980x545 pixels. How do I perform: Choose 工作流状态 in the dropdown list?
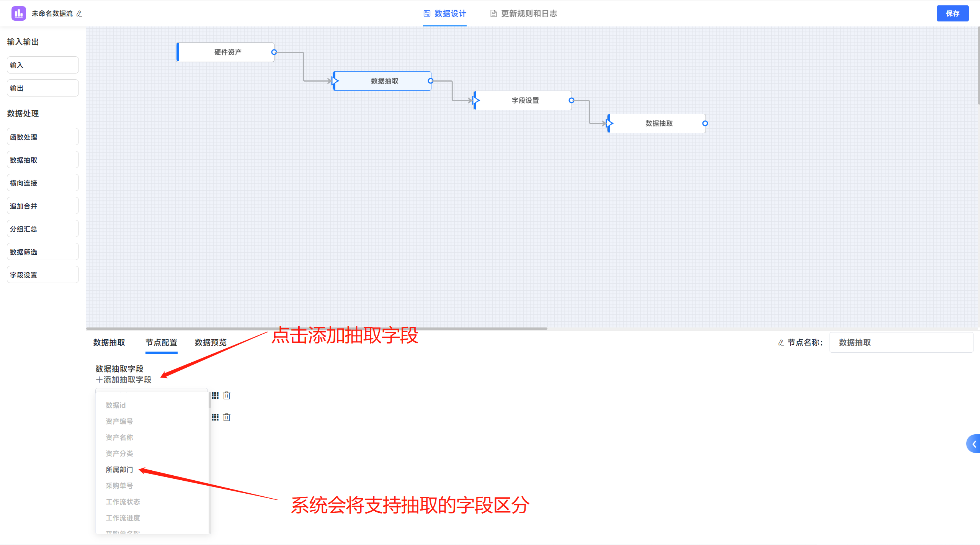[152, 502]
